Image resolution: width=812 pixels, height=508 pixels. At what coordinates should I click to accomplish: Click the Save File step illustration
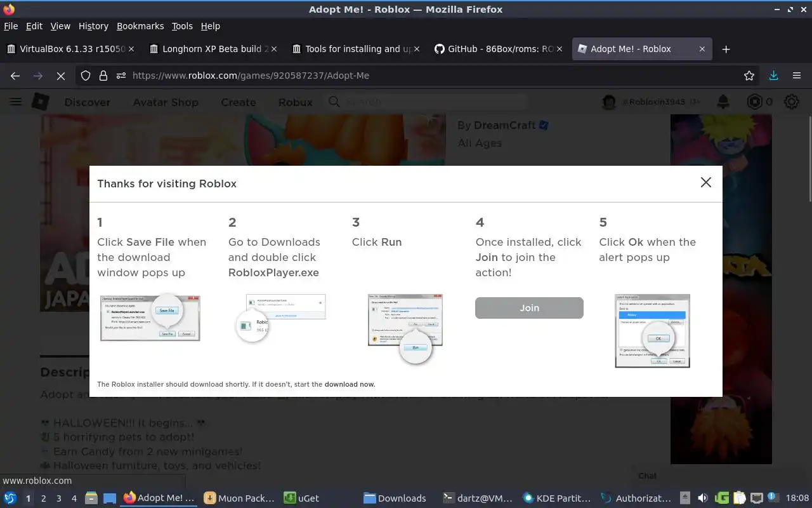click(150, 317)
